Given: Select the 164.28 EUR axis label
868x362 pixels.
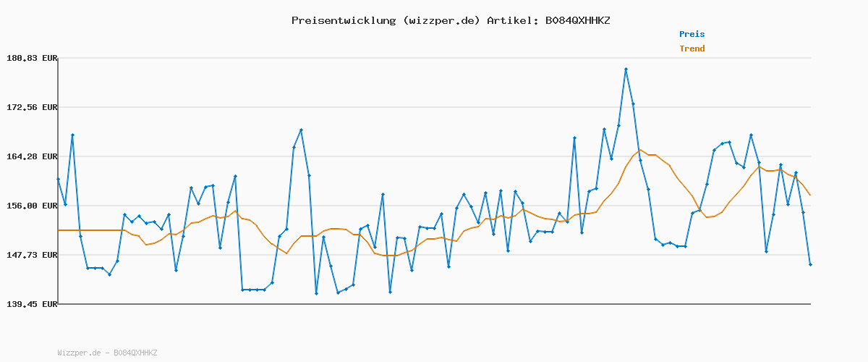Looking at the screenshot, I should tap(30, 156).
